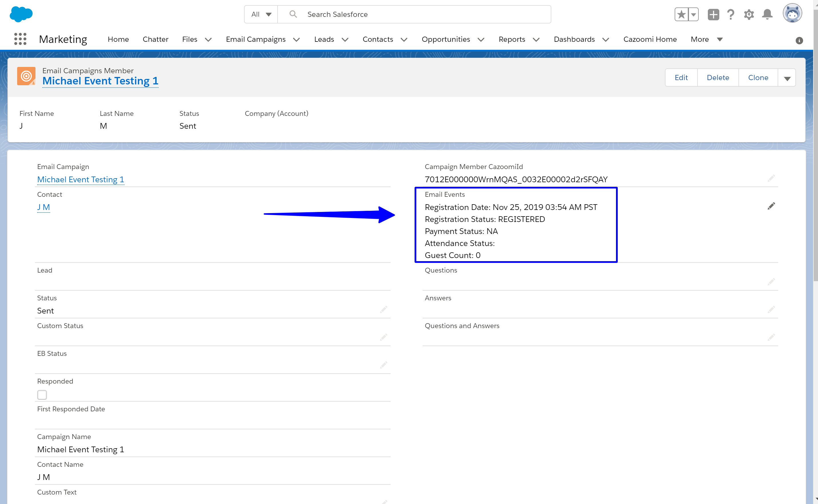Expand the Leads tab chevron
The width and height of the screenshot is (818, 504).
(345, 40)
